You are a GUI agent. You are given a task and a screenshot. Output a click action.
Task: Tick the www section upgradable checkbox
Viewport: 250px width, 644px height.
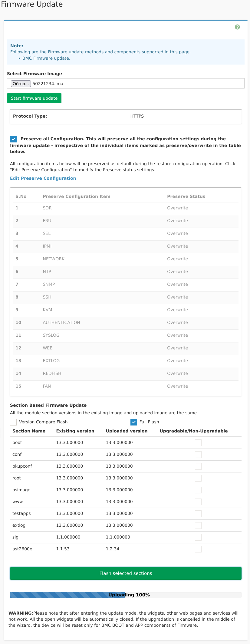[x=198, y=502]
